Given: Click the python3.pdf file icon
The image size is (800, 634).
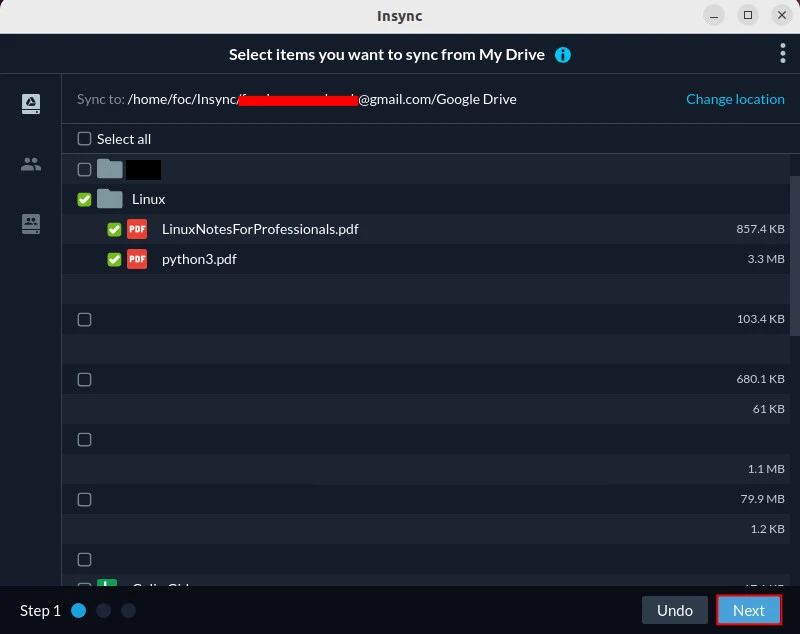Looking at the screenshot, I should click(x=137, y=259).
